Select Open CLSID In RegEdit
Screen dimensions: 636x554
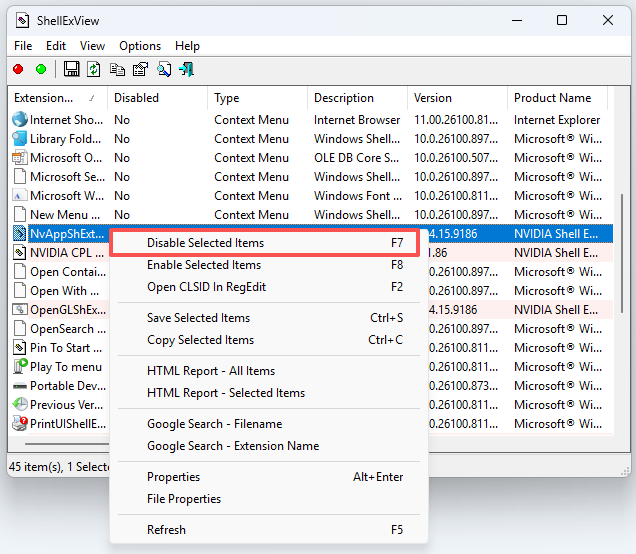coord(269,287)
